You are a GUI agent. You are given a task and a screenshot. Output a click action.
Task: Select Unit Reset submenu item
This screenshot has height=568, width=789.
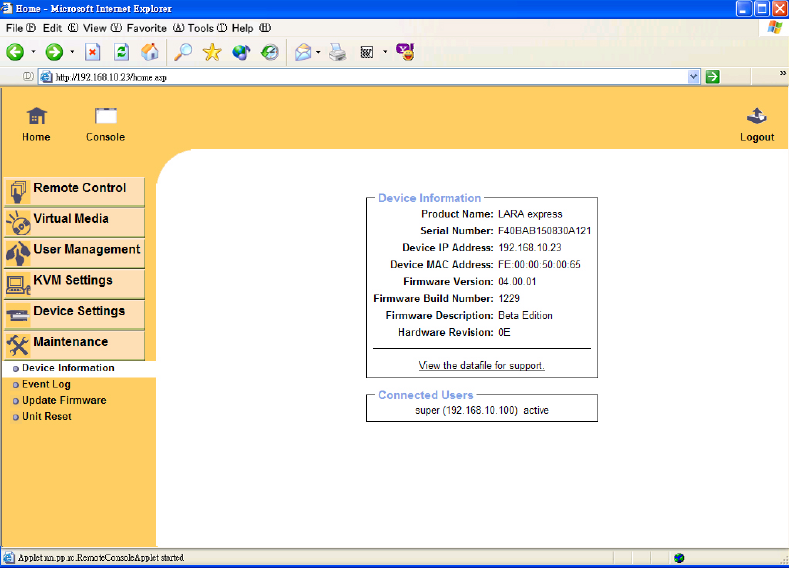tap(47, 417)
